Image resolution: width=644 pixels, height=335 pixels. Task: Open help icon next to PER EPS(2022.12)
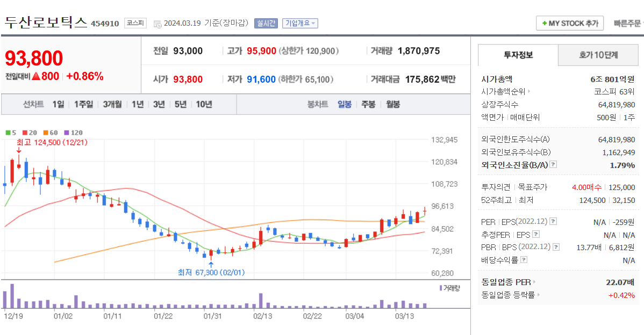tap(553, 221)
